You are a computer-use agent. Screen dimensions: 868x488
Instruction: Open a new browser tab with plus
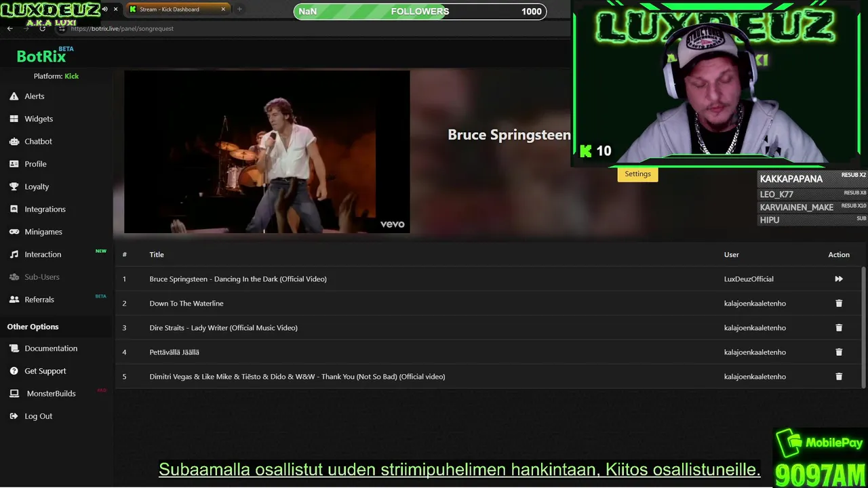pos(239,9)
